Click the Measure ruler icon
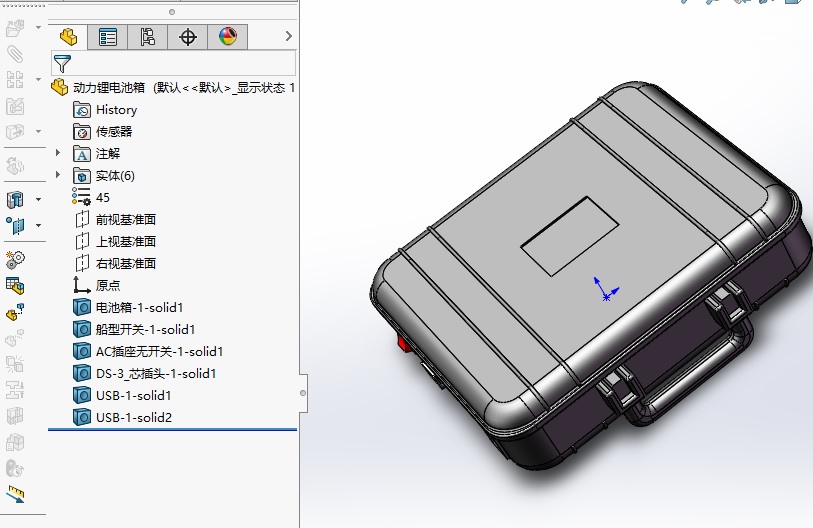The width and height of the screenshot is (813, 528). [x=15, y=494]
